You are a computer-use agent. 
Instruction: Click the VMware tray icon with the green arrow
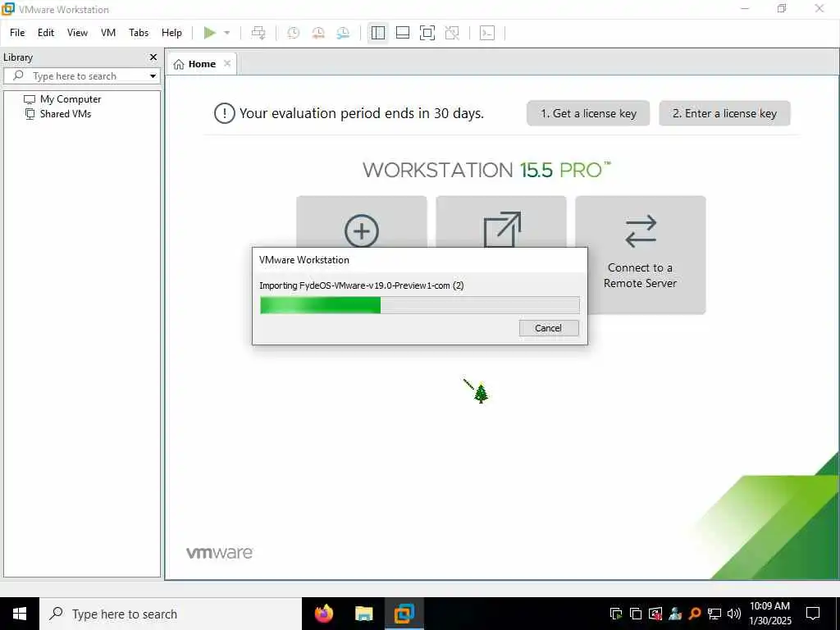coord(616,614)
